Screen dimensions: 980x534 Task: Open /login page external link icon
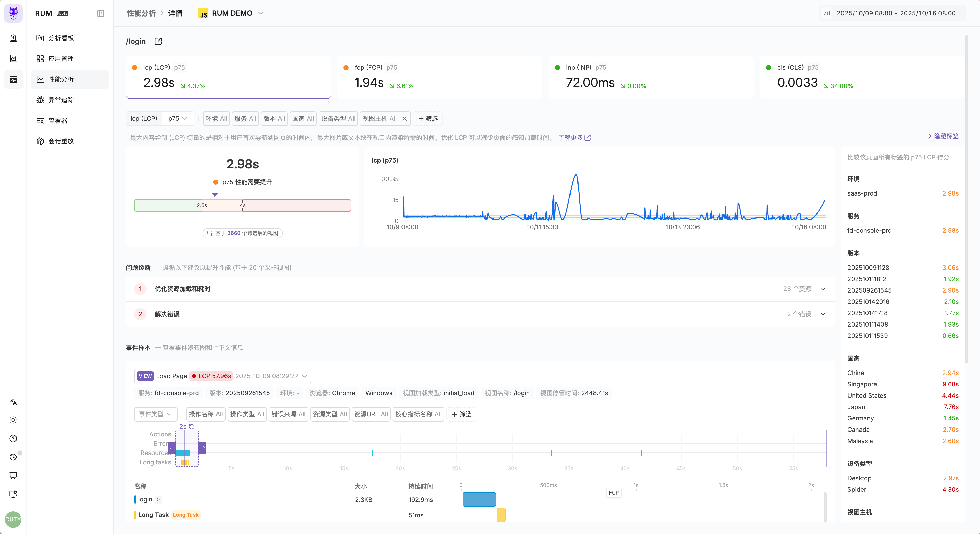[x=158, y=41]
